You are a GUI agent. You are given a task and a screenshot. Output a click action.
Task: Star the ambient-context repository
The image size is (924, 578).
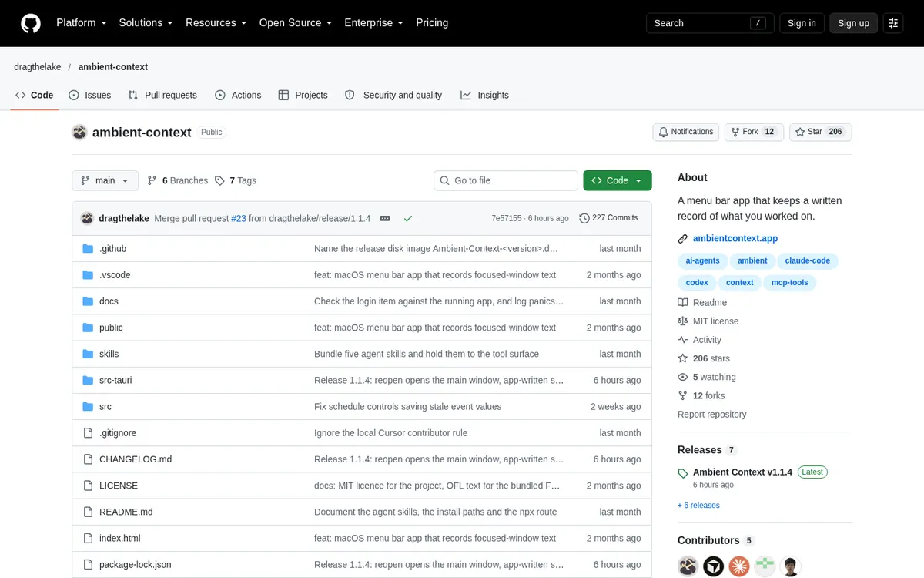point(820,132)
